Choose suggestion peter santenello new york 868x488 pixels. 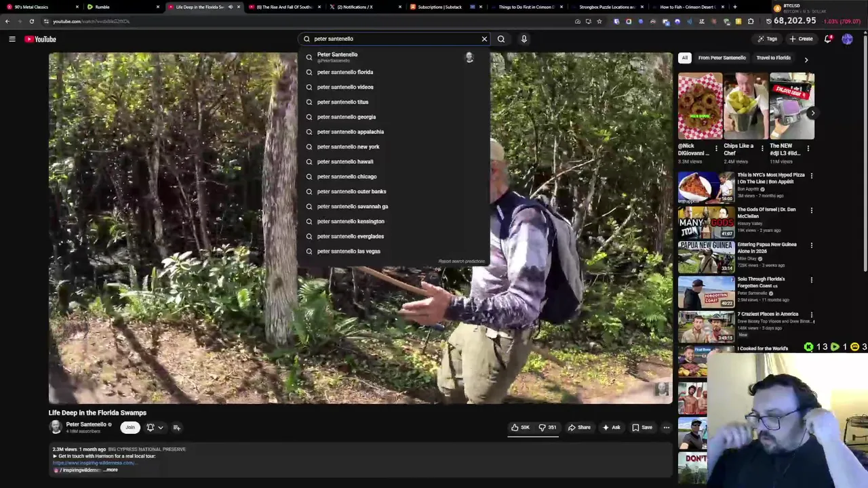(393, 146)
